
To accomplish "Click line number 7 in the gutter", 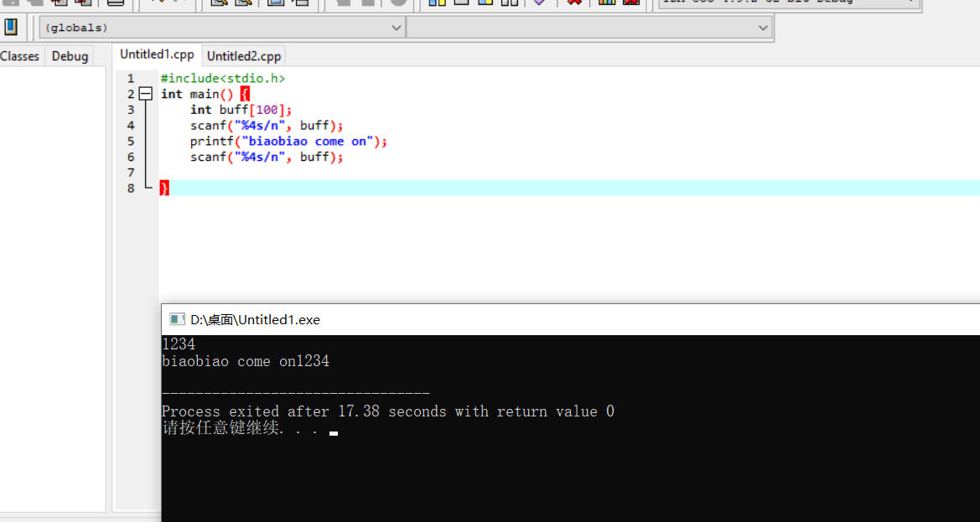I will 131,173.
